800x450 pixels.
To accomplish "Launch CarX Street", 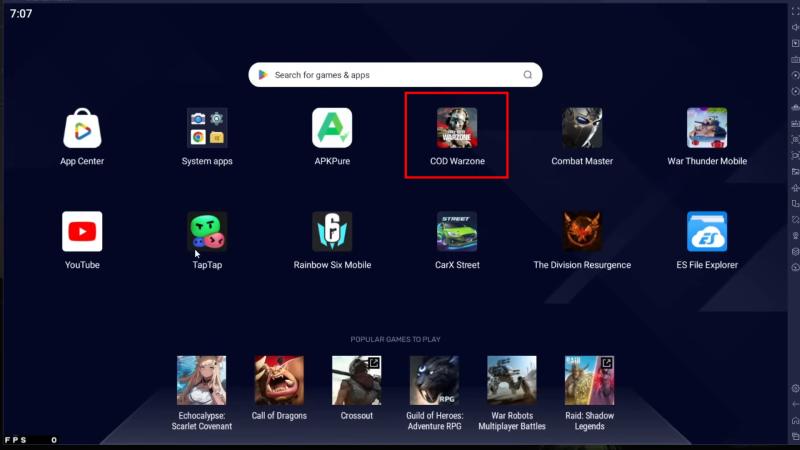I will tap(457, 232).
